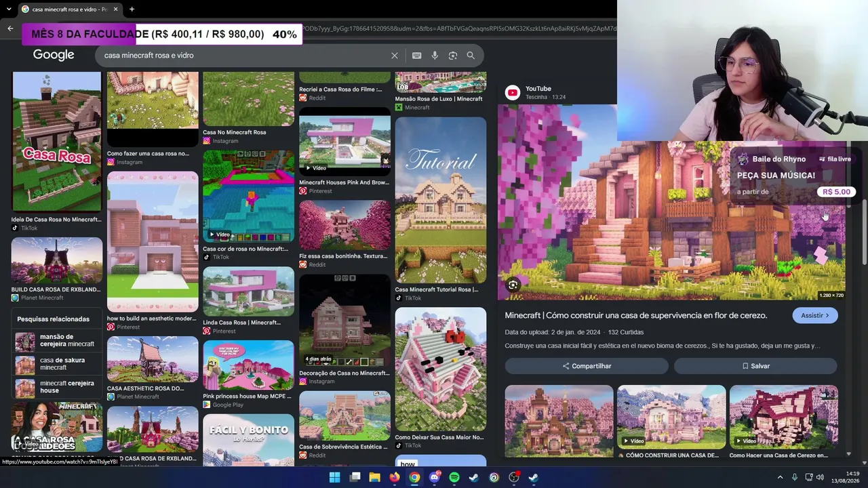Open the Windows Start menu
The width and height of the screenshot is (868, 488).
coord(334,478)
